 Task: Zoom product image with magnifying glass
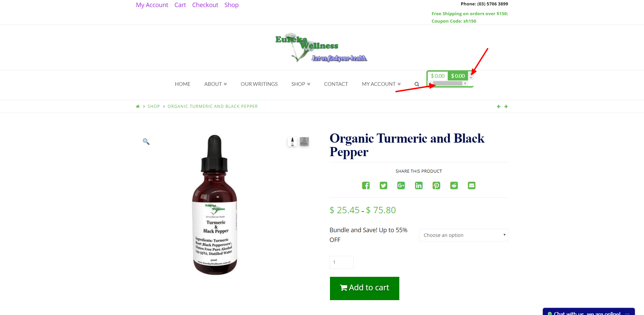coord(146,142)
